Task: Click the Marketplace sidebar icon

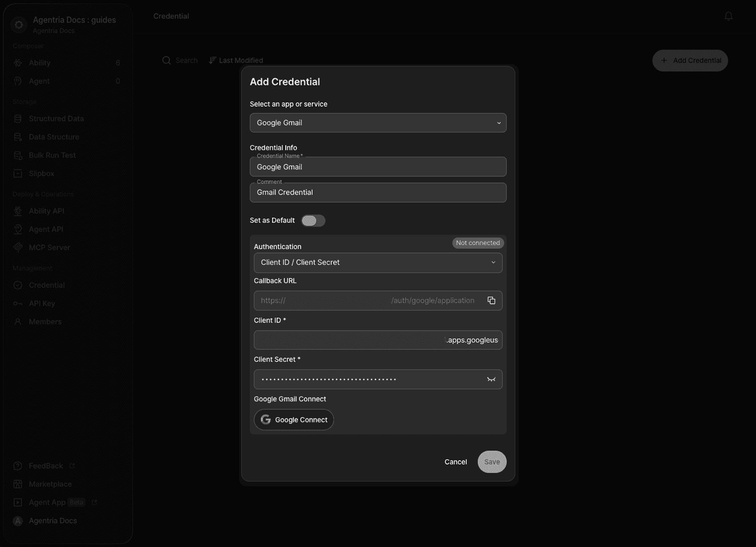Action: tap(18, 484)
